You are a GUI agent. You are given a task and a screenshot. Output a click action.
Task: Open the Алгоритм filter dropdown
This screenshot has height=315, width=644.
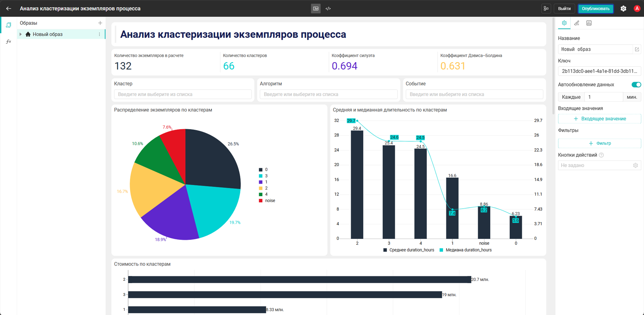tap(329, 94)
